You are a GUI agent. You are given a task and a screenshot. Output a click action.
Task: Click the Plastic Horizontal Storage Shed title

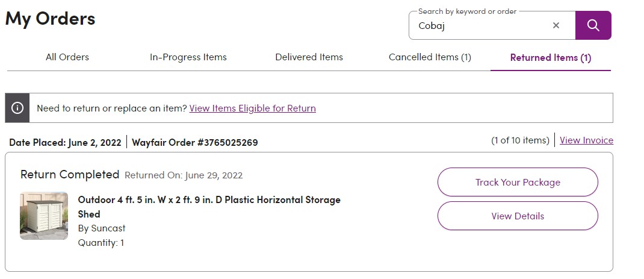(x=209, y=207)
